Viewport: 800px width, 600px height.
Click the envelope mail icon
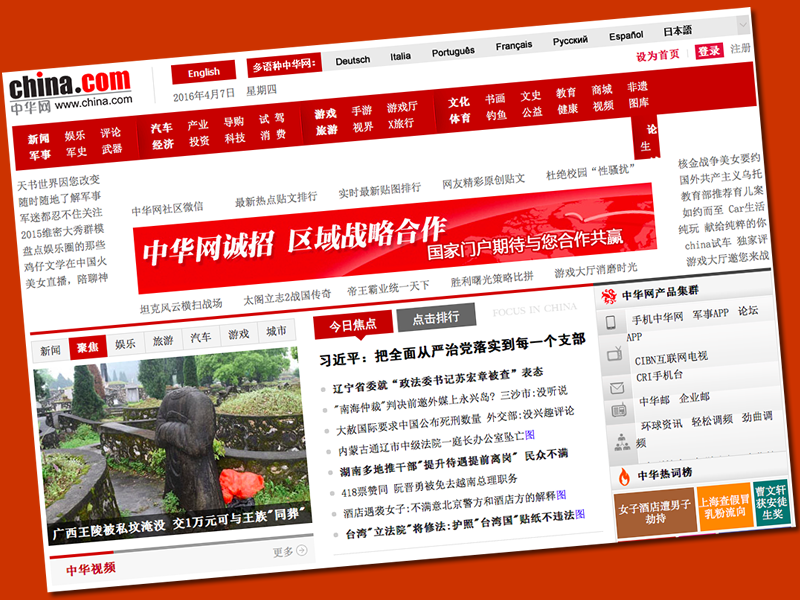click(x=617, y=389)
